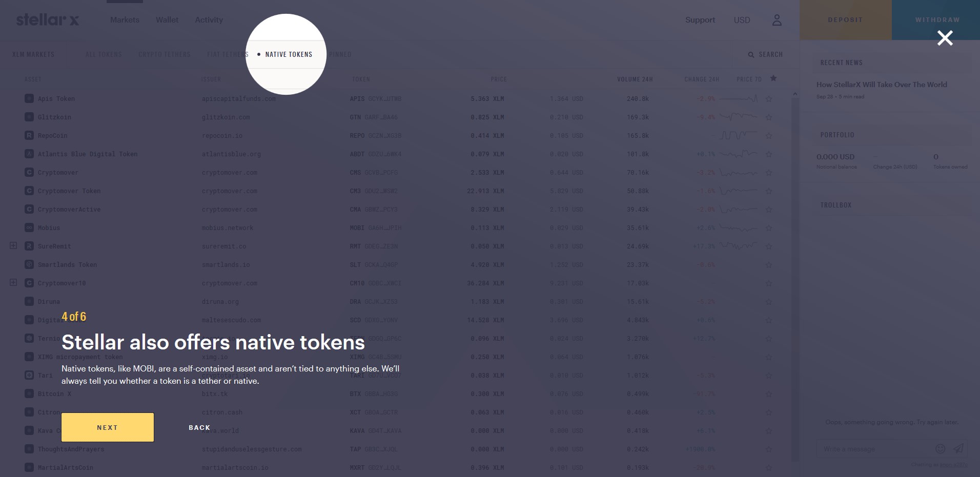Send the Trollbox message with the paper-plane icon
The width and height of the screenshot is (980, 477).
[x=958, y=449]
